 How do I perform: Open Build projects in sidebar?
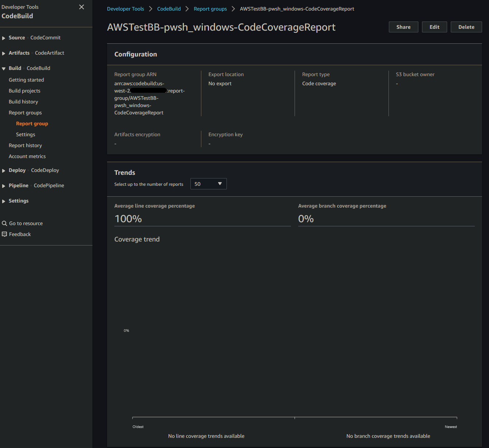point(24,91)
